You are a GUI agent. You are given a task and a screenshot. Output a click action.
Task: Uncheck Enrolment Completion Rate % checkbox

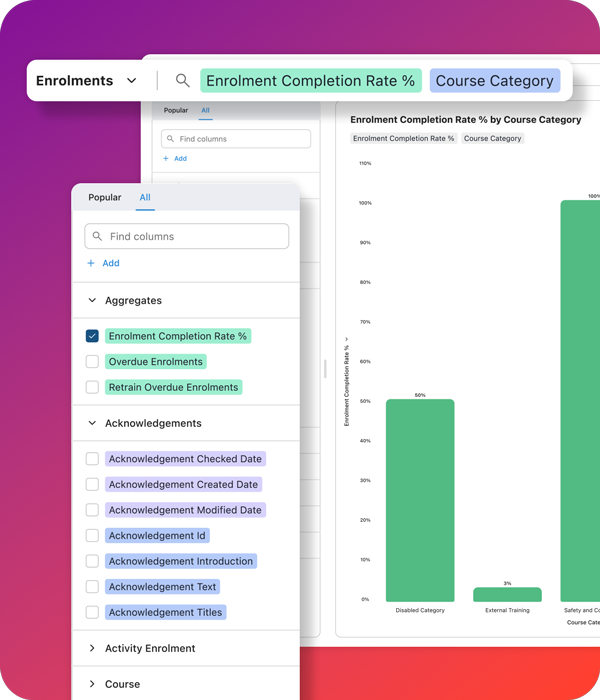click(92, 336)
